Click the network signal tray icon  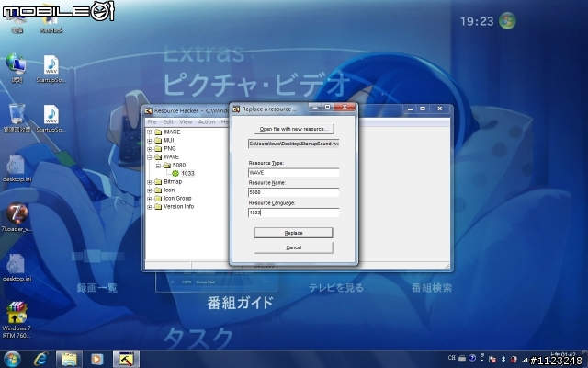[525, 360]
